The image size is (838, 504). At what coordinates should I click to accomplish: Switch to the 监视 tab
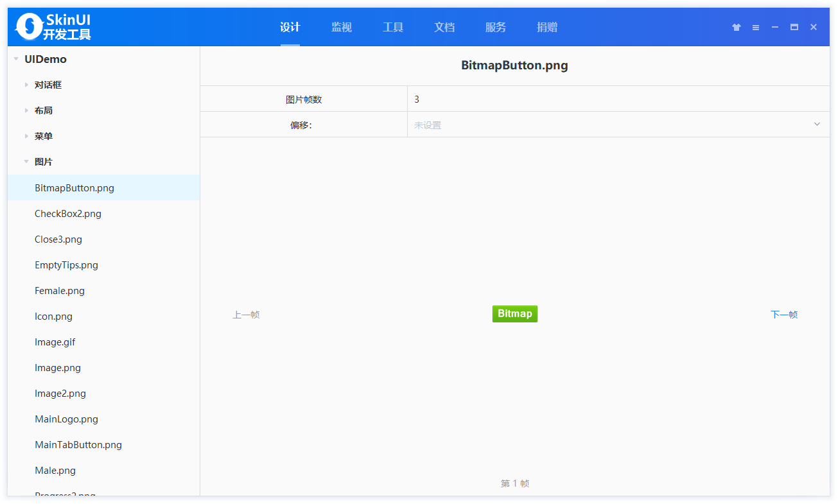pos(342,27)
